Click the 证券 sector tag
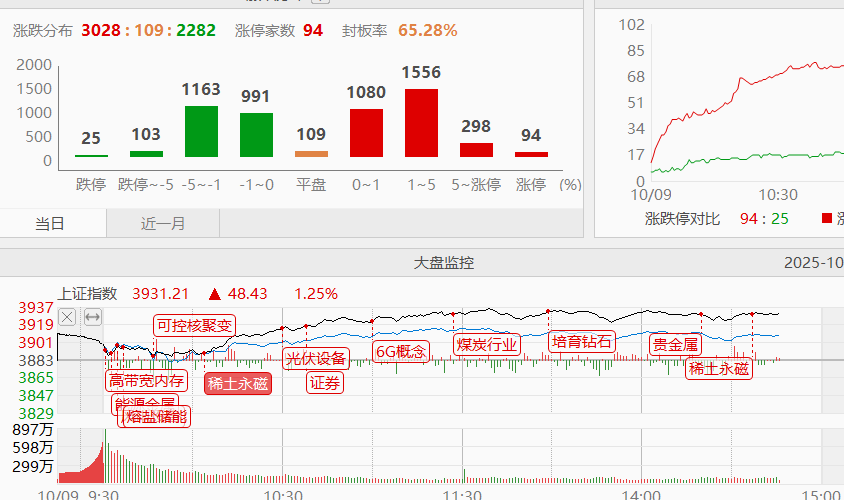 point(324,382)
